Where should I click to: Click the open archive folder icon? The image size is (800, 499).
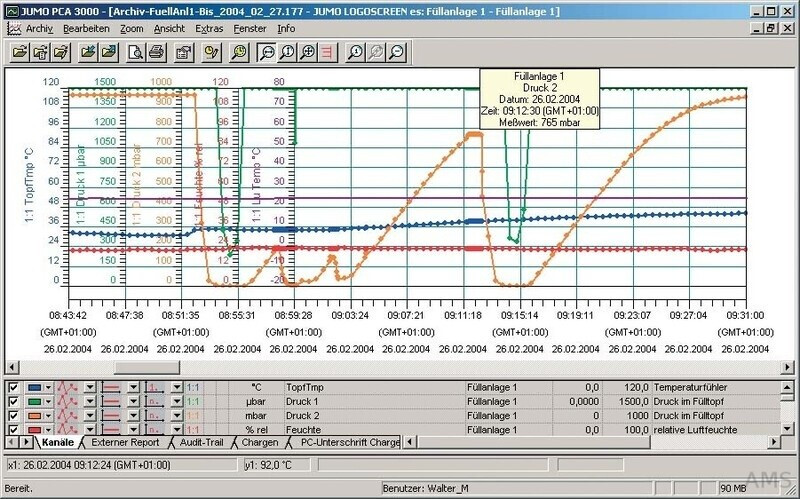tap(20, 52)
